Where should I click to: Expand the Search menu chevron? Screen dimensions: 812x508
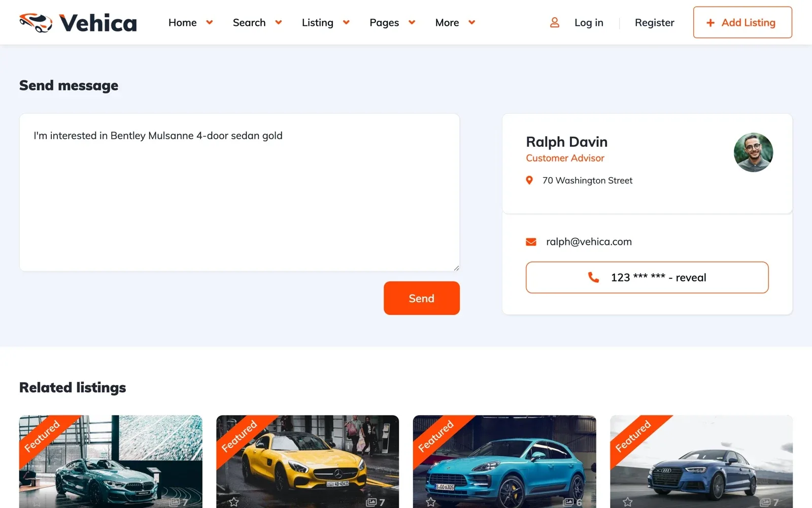279,22
